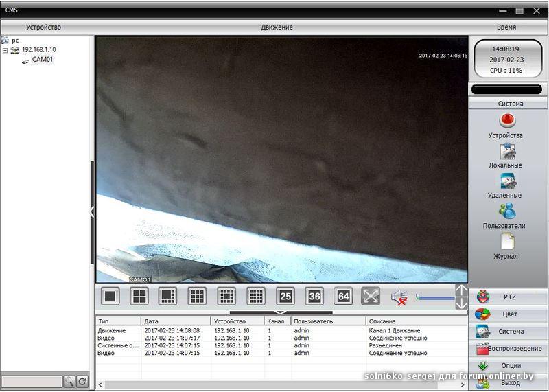Switch to 25-channel view
Image resolution: width=549 pixels, height=392 pixels.
[x=285, y=297]
